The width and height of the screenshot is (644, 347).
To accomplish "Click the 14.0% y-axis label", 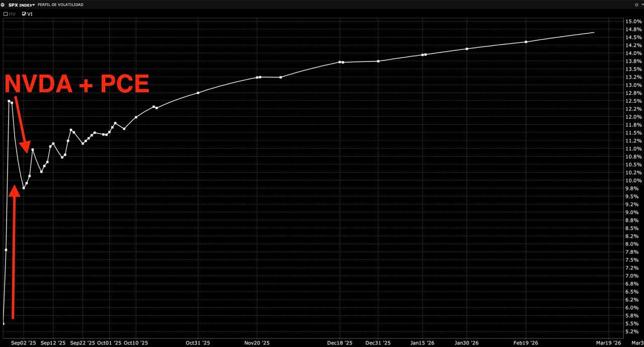I will point(633,53).
